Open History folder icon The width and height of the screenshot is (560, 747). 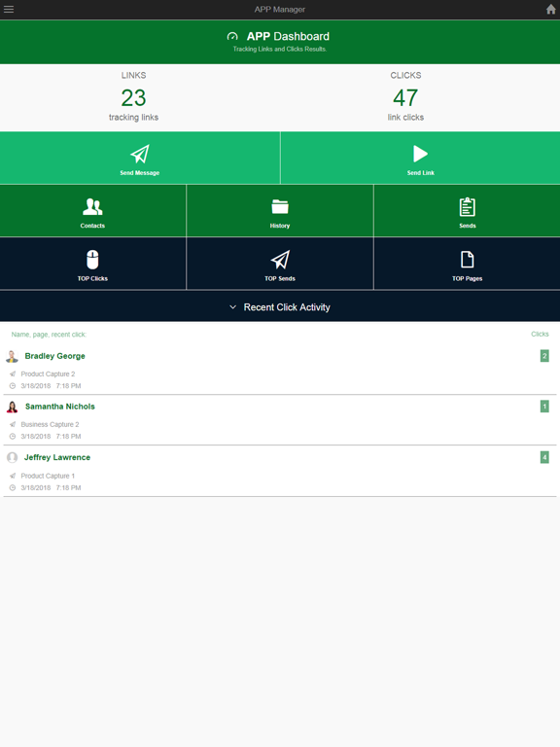[280, 207]
